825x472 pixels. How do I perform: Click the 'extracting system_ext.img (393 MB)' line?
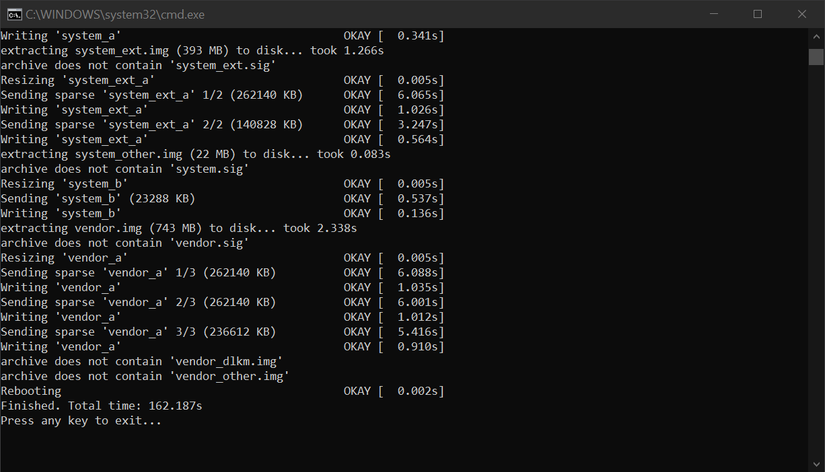[x=191, y=50]
